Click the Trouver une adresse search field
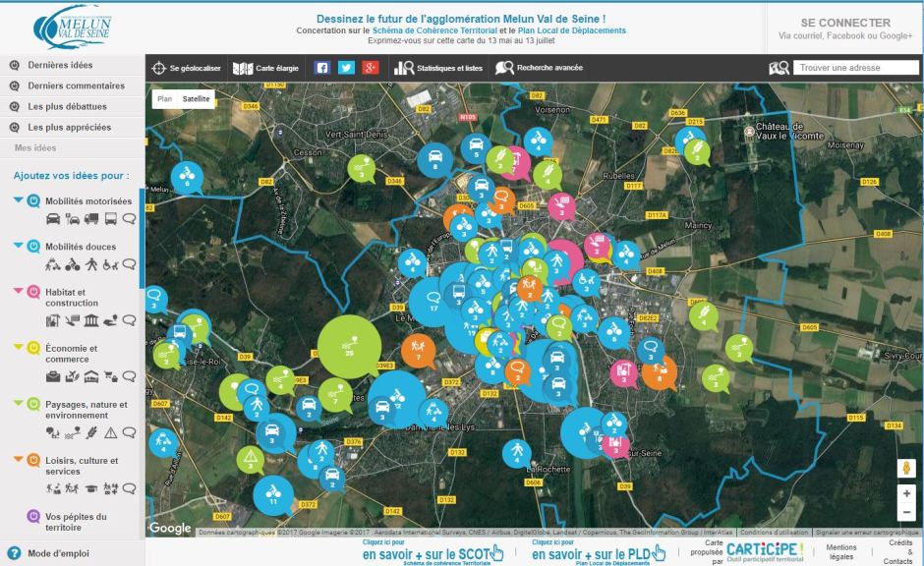Image resolution: width=924 pixels, height=566 pixels. click(x=855, y=68)
